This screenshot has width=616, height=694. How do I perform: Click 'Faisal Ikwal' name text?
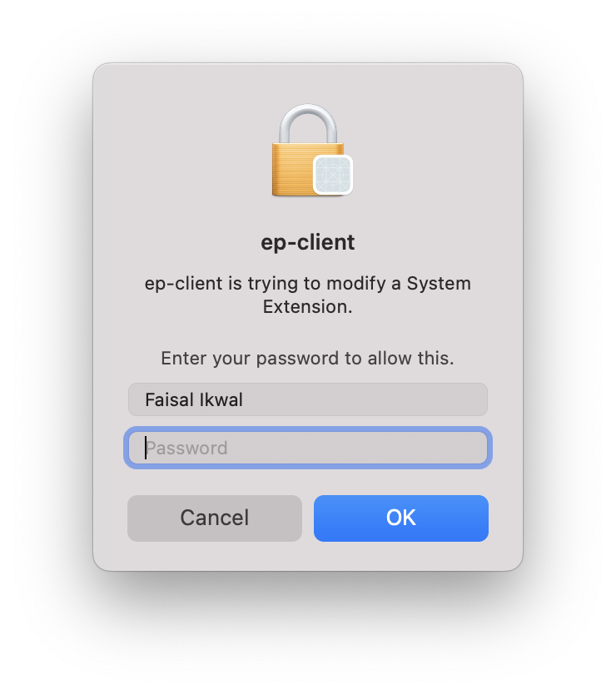coord(194,399)
